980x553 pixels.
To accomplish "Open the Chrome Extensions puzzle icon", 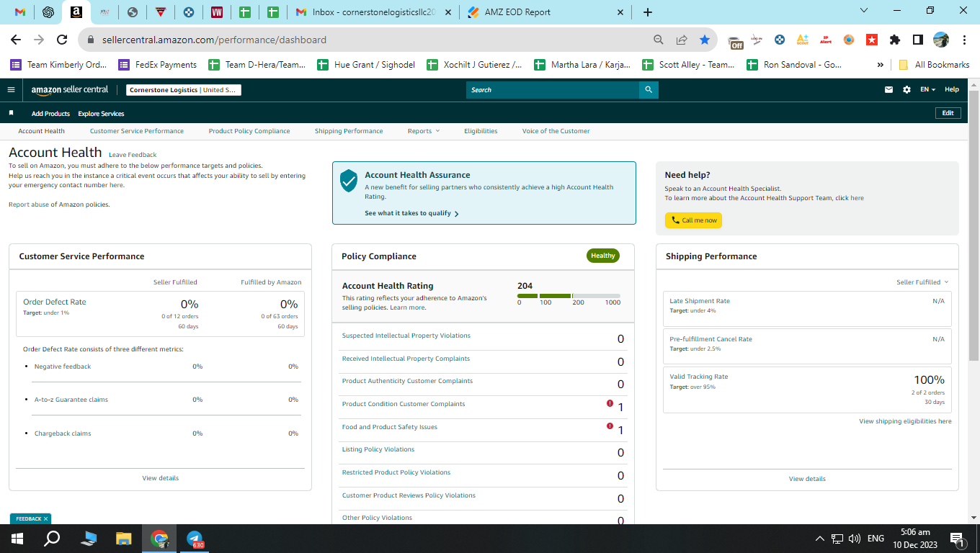I will [x=895, y=40].
